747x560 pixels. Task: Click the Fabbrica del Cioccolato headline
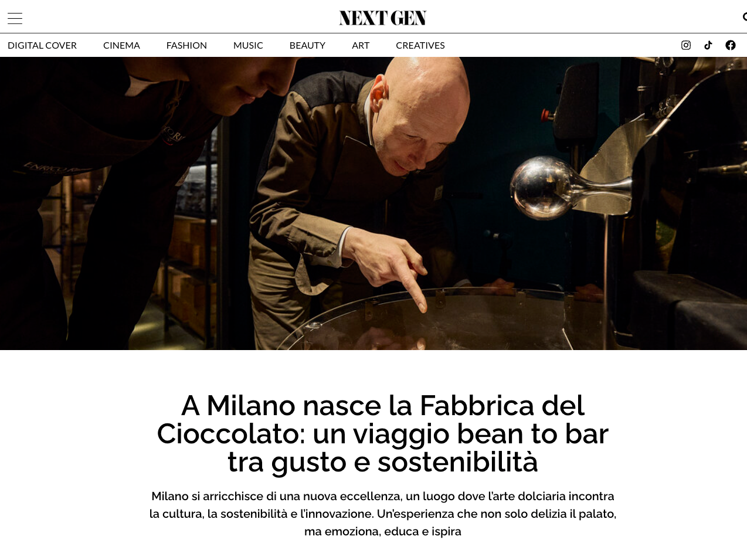(382, 434)
